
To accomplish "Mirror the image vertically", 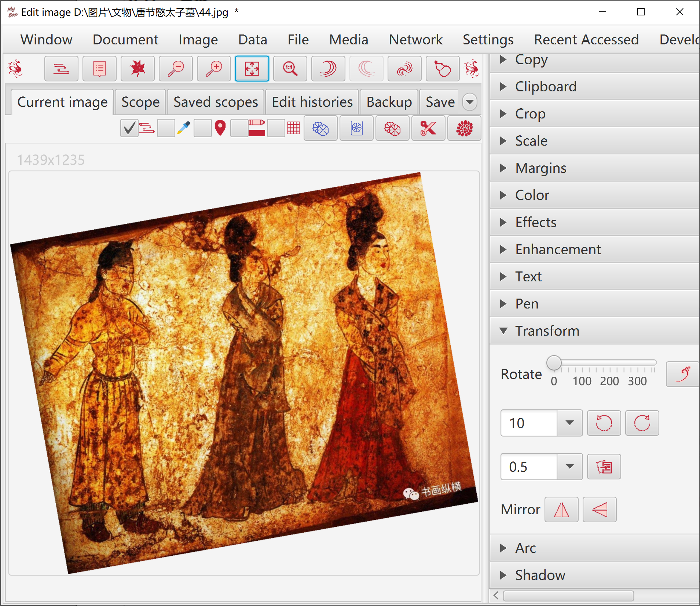I will [600, 510].
